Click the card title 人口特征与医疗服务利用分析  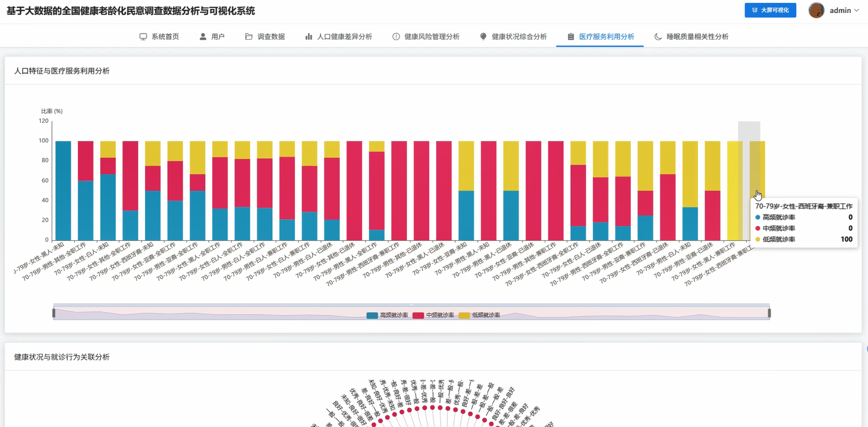coord(62,71)
